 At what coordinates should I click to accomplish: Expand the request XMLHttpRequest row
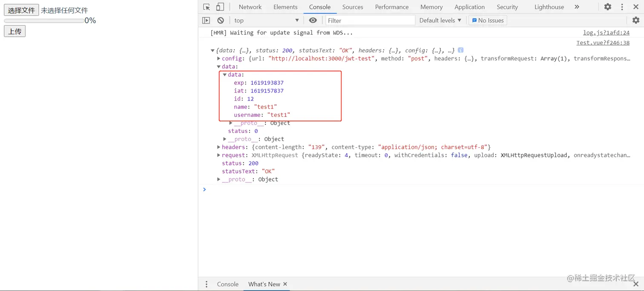click(218, 156)
